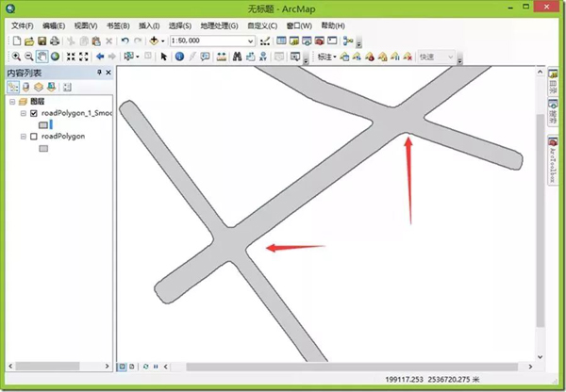Choose the Select Elements black arrow tool

tap(163, 57)
